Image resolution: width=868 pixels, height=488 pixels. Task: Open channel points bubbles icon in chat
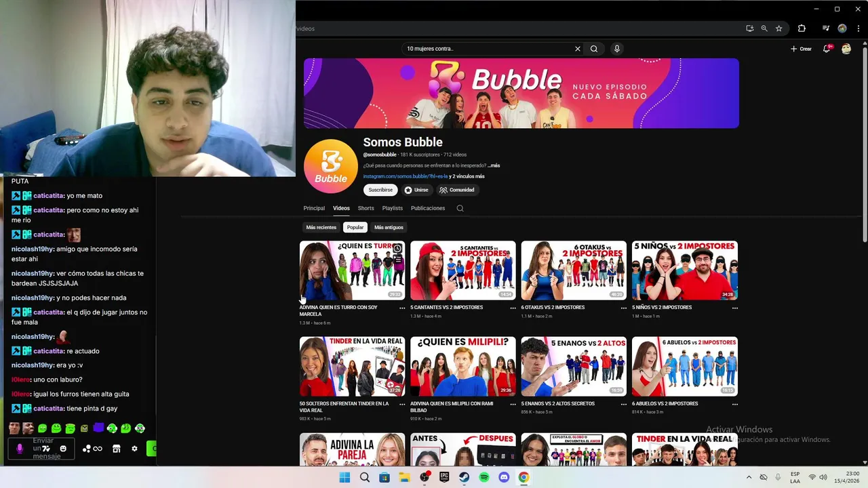click(x=87, y=449)
